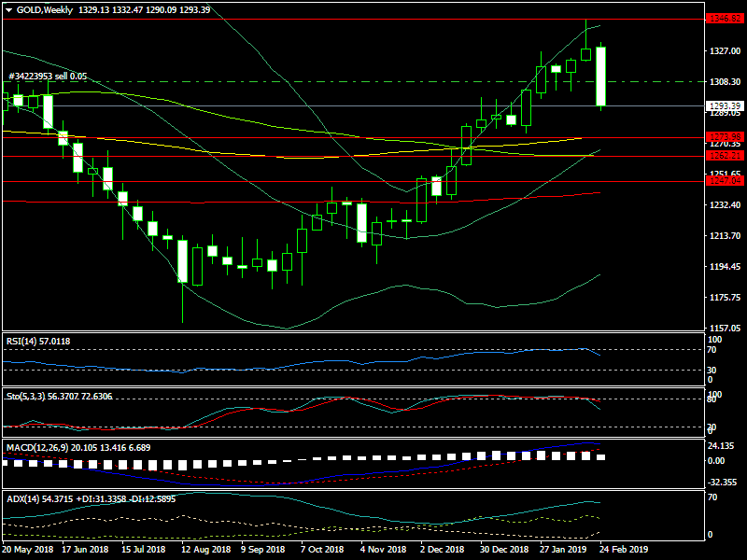
Task: Click the 17 Jun 2018 date label
Action: (85, 550)
